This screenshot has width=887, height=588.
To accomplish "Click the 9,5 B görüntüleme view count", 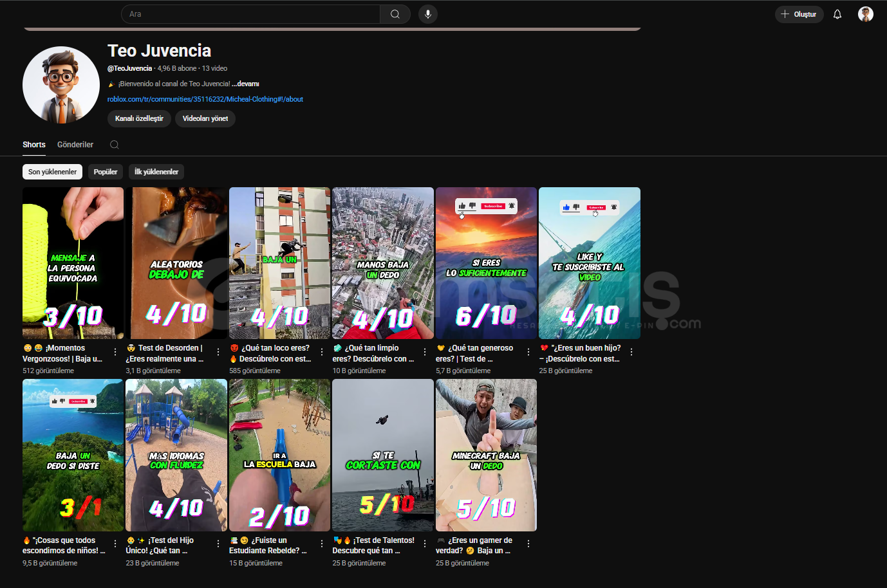I will pyautogui.click(x=50, y=563).
